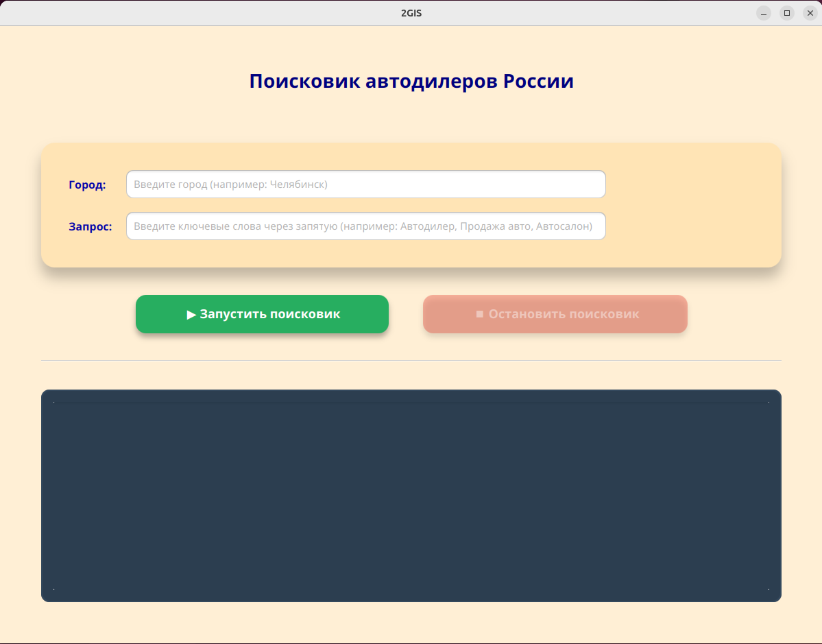Click the Город input field
Viewport: 822px width, 644px height.
tap(365, 184)
